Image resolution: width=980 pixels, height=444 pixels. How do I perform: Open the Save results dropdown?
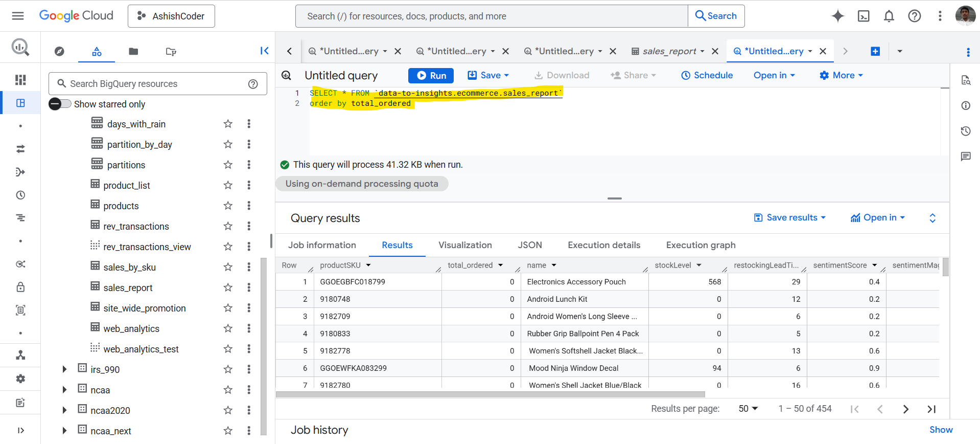tap(790, 218)
